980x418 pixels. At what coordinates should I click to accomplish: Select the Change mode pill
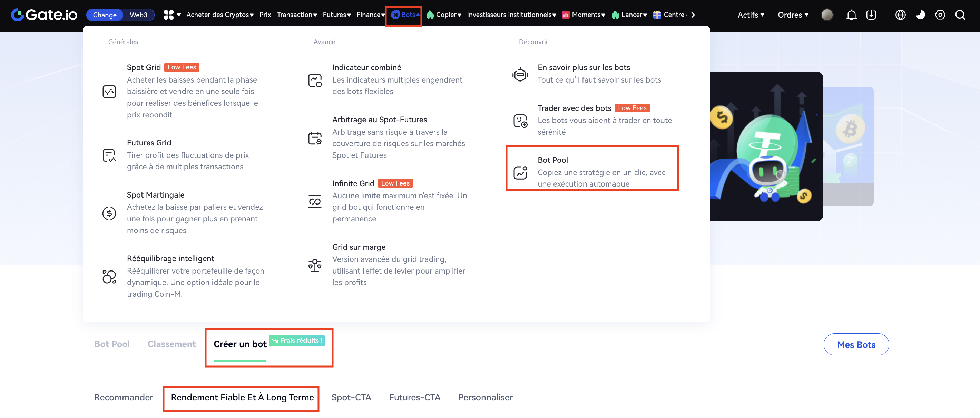(105, 15)
